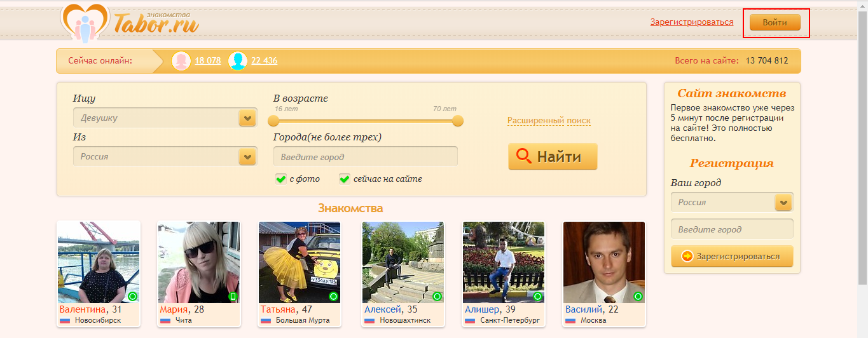Click the blue male online users icon

pos(238,61)
